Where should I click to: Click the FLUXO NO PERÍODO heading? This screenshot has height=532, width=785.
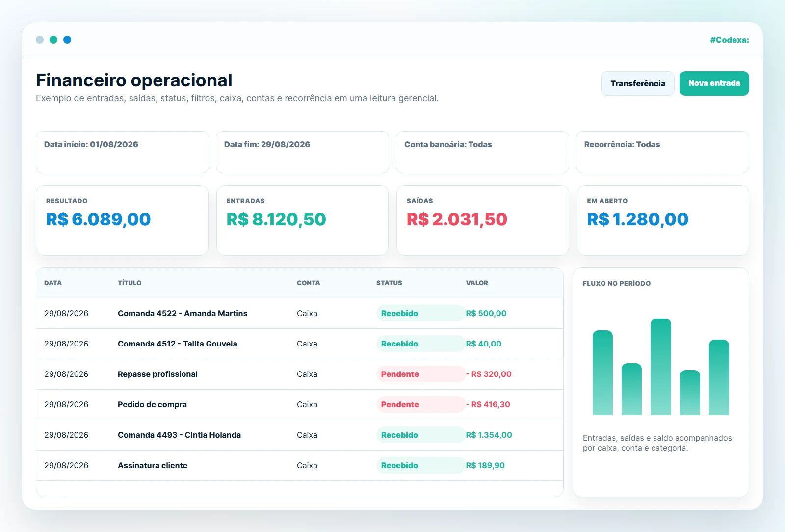(x=617, y=284)
